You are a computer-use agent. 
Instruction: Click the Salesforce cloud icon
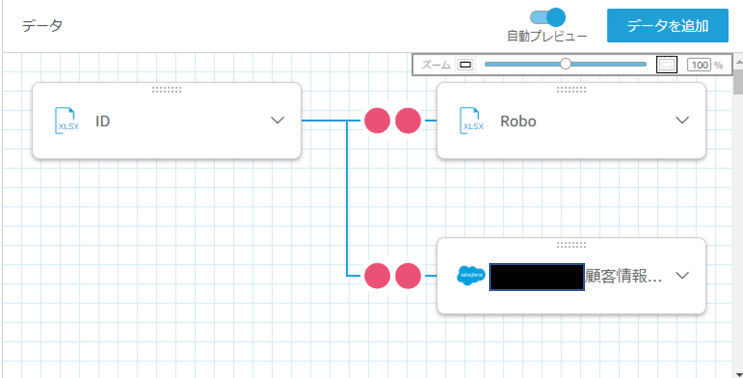[x=471, y=275]
